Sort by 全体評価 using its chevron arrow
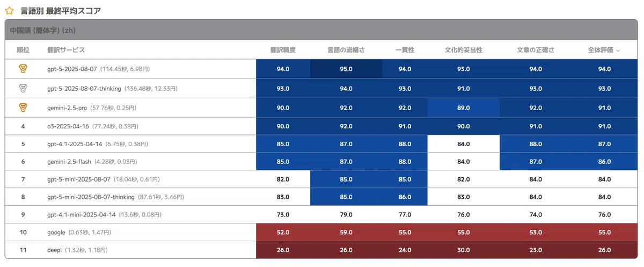Viewport: 644px width, 267px height. [x=618, y=50]
